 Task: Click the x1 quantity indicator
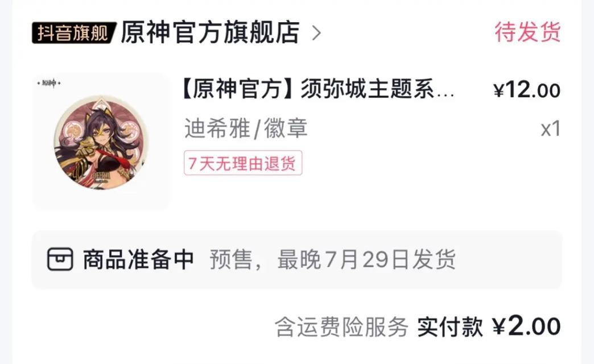point(550,129)
